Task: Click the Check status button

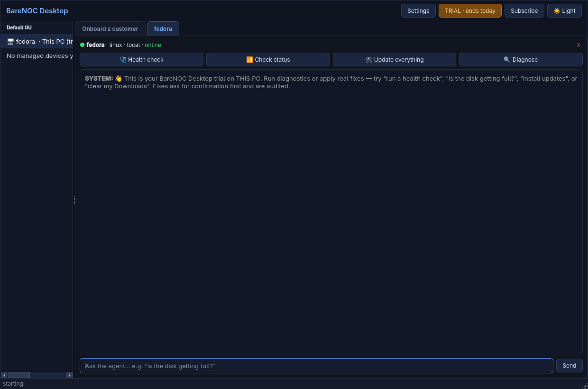Action: (x=268, y=59)
